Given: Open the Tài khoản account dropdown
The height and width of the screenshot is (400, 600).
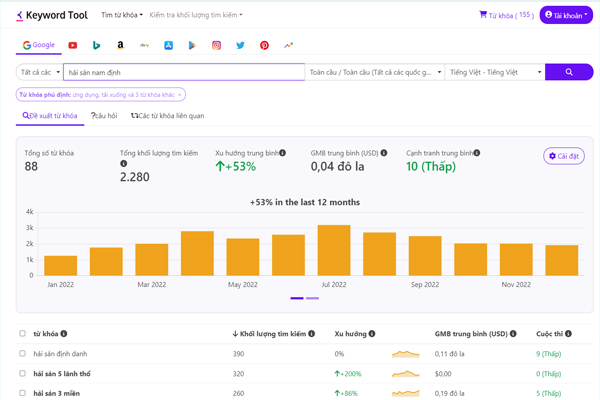Looking at the screenshot, I should tap(566, 15).
